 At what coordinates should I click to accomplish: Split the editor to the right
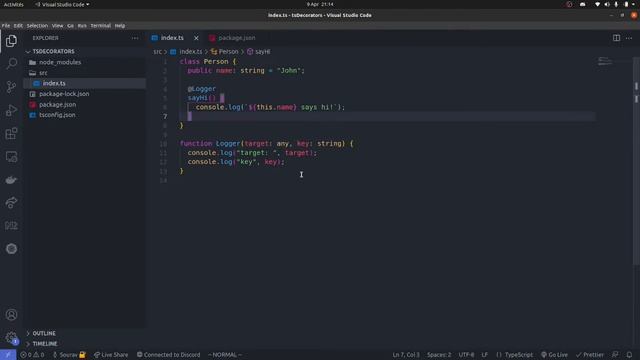[616, 38]
